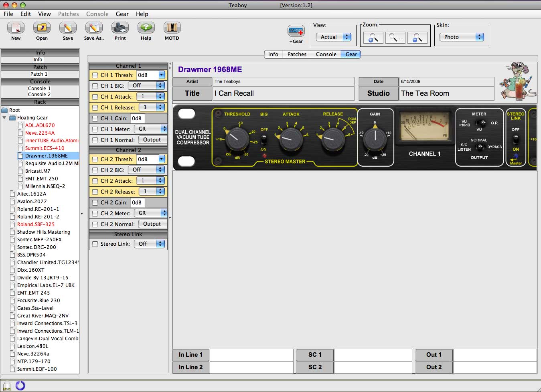
Task: Tick the CH 1 Thresh checkbox
Action: pyautogui.click(x=95, y=75)
